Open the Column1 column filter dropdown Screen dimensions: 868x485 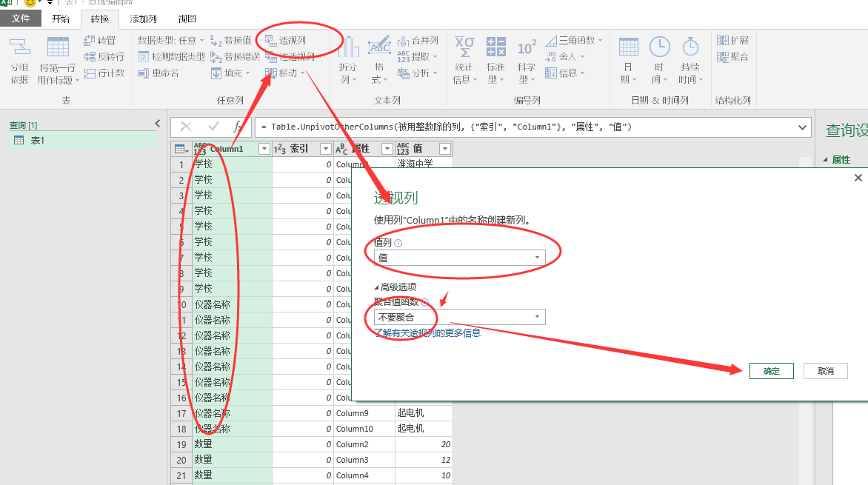point(264,148)
